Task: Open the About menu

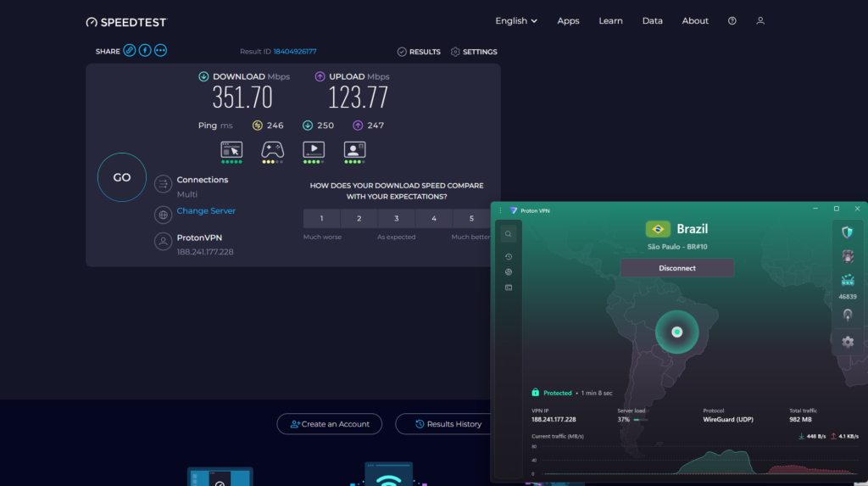Action: (695, 20)
